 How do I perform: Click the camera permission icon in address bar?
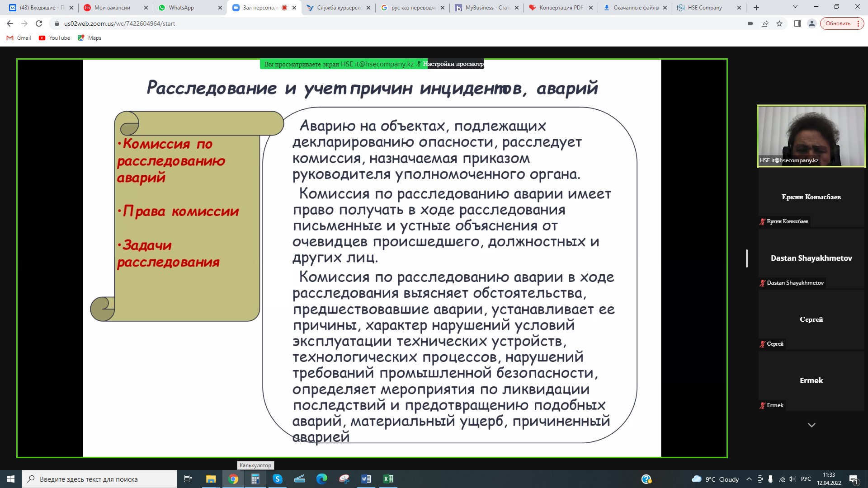pos(750,23)
